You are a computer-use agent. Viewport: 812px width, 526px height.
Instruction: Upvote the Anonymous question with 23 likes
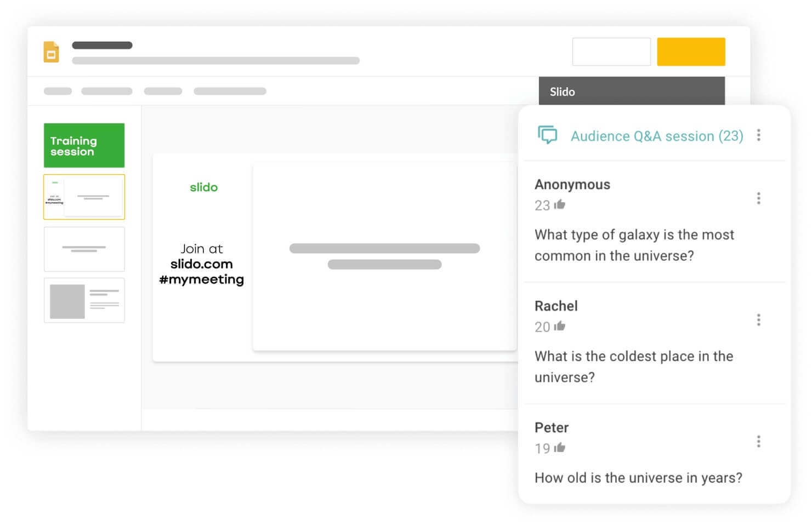click(559, 204)
